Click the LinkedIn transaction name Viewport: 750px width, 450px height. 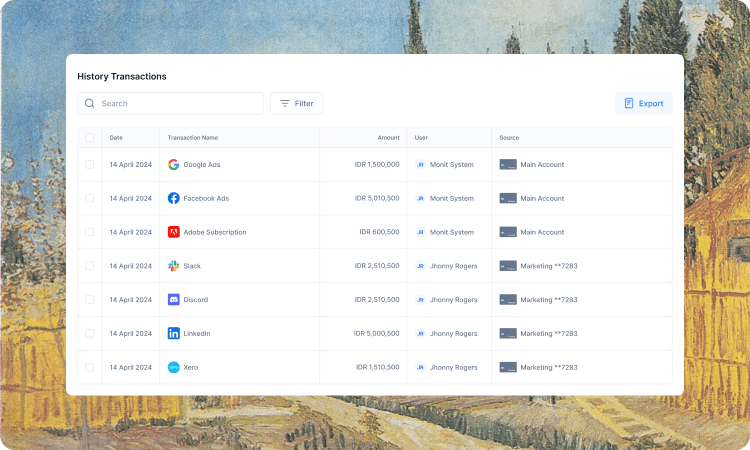click(x=197, y=333)
